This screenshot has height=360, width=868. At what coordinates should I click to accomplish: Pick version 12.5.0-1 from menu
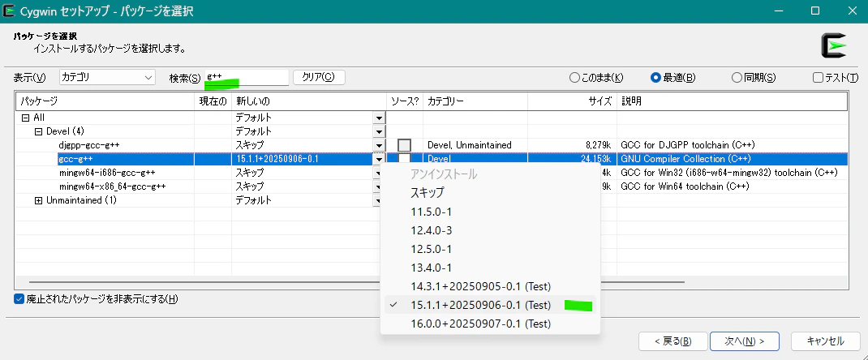(x=490, y=249)
